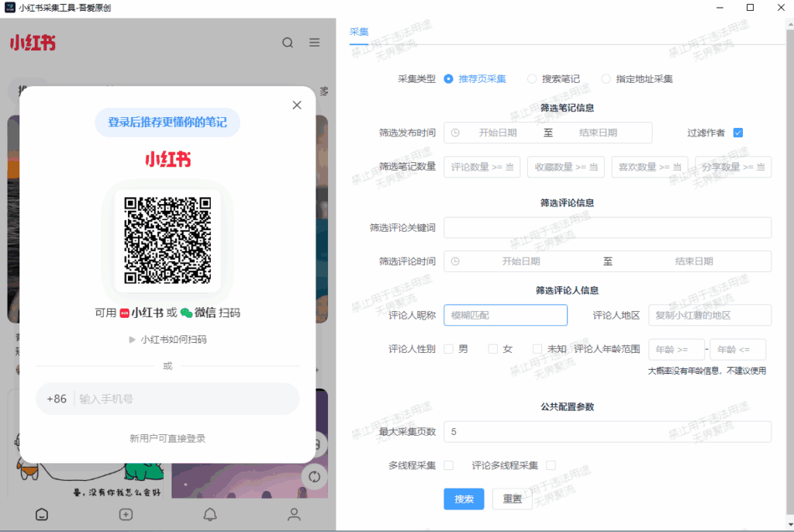Open notifications bell in bottom navigation
Viewport: 794px width, 532px height.
[209, 514]
